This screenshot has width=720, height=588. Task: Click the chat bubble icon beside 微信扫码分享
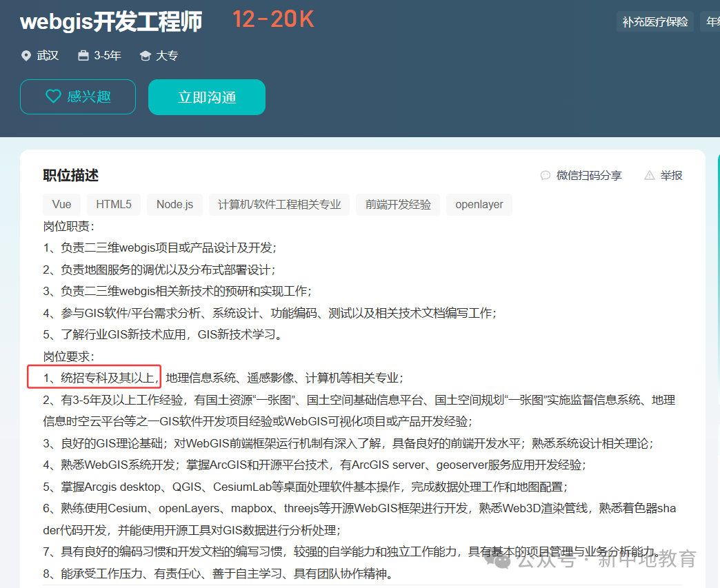(x=546, y=175)
